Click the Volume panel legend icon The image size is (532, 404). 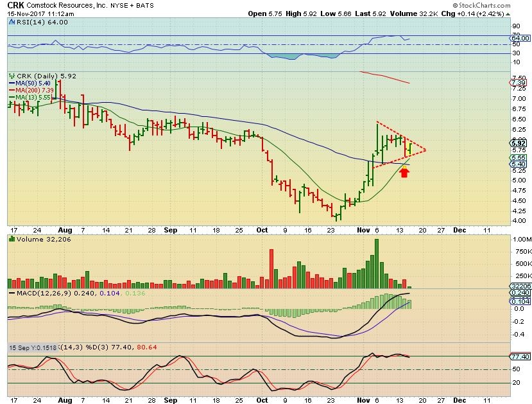tap(10, 239)
